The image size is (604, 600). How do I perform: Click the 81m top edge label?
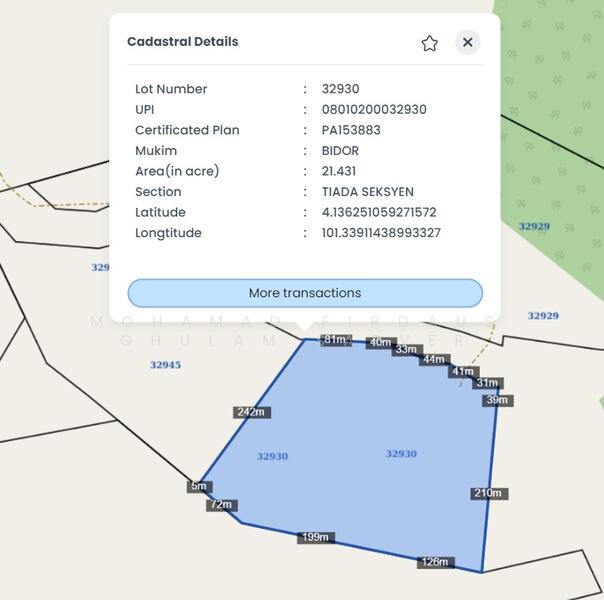point(334,340)
